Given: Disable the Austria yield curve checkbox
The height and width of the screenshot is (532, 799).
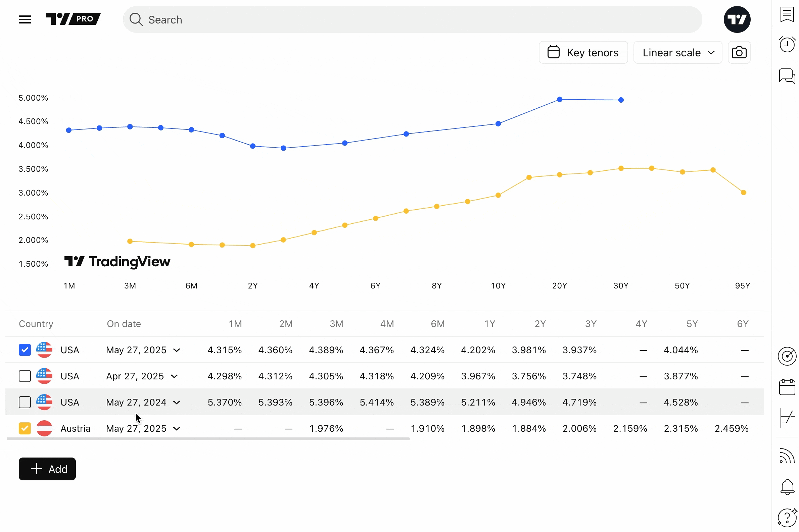Looking at the screenshot, I should [25, 428].
